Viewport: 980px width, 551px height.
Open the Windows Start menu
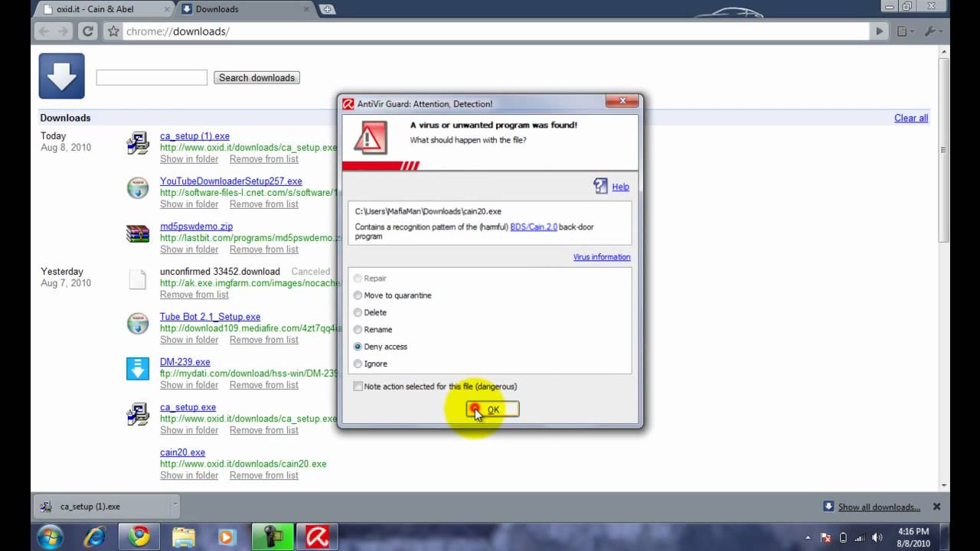(x=50, y=536)
